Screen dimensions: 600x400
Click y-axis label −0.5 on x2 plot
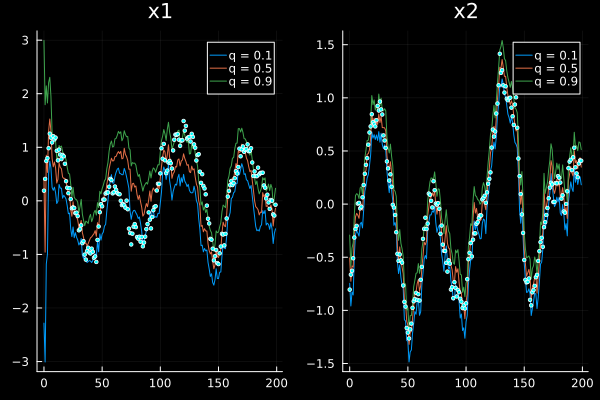[321, 257]
